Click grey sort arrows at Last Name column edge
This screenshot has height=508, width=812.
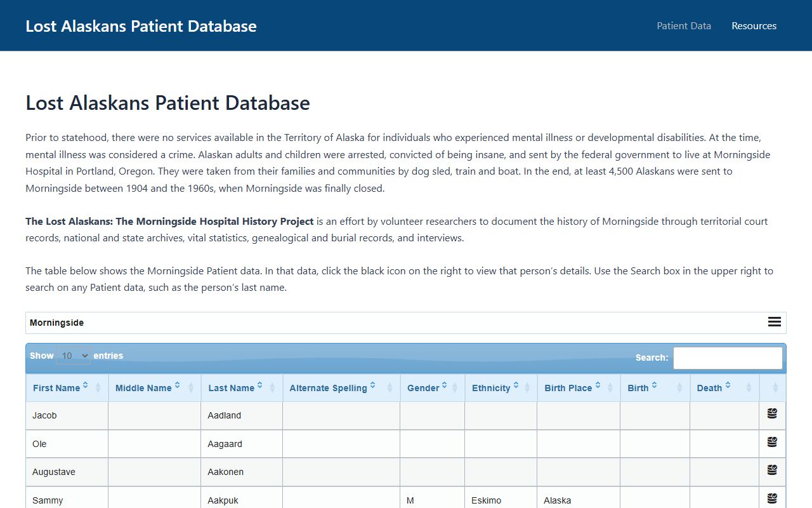click(273, 388)
